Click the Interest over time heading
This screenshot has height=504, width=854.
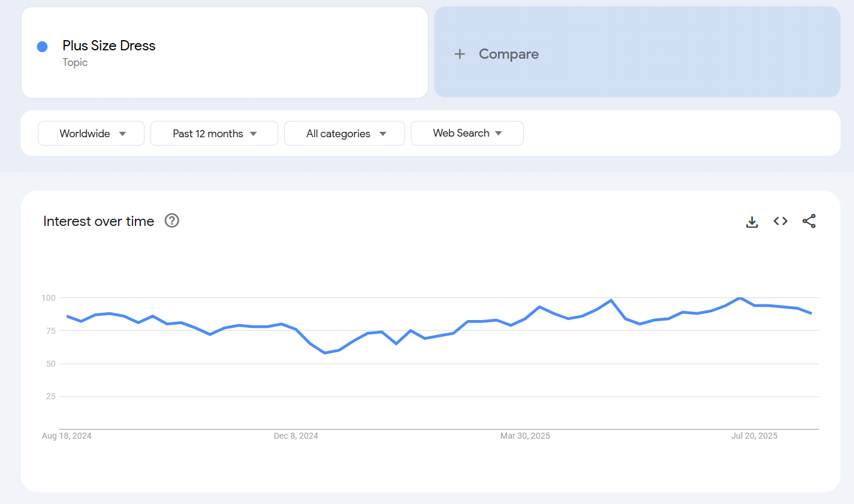(98, 221)
